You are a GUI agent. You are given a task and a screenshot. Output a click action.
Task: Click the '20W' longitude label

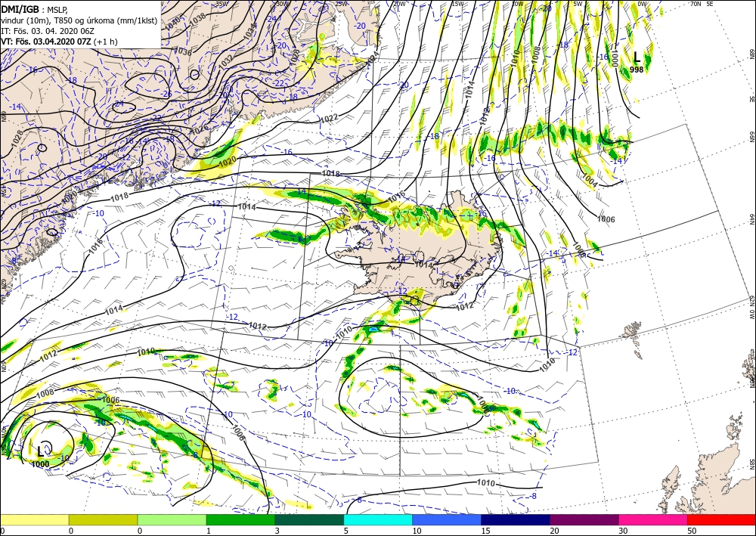coord(399,4)
